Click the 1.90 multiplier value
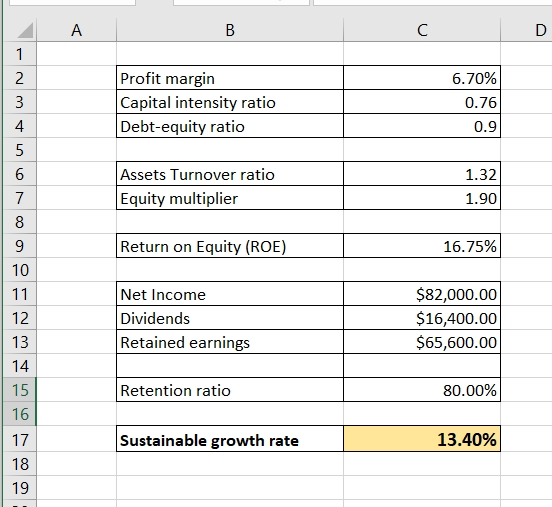552x507 pixels. tap(422, 198)
